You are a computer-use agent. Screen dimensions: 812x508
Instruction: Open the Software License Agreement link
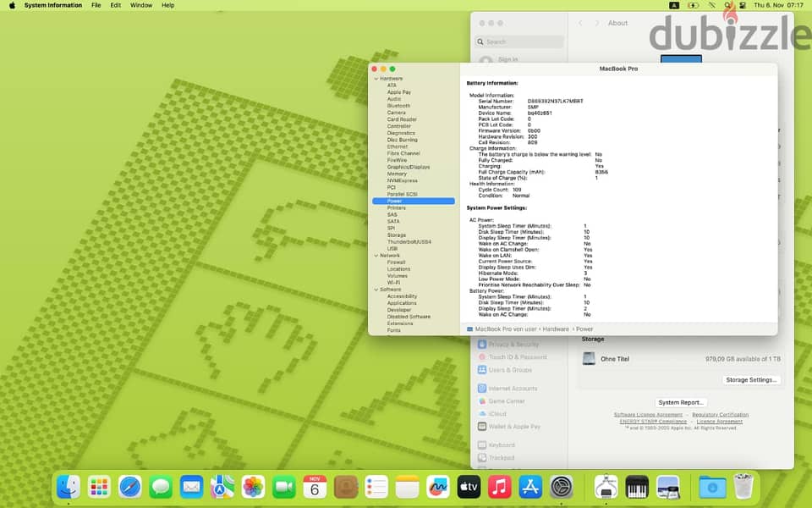[648, 415]
